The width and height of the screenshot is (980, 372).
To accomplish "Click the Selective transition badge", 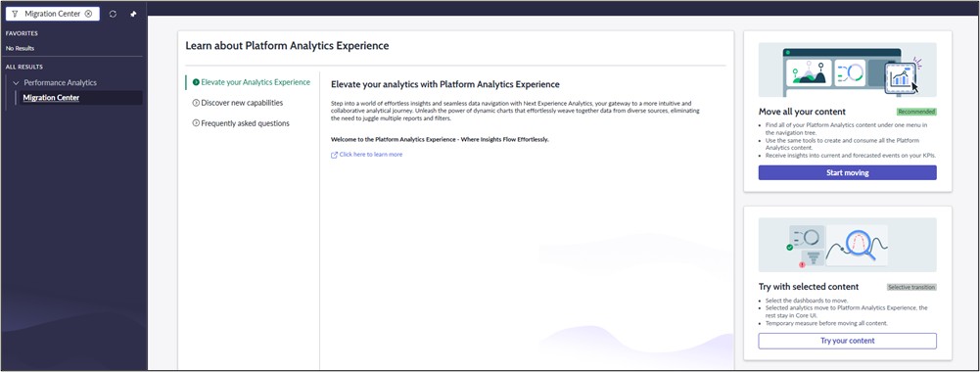I will pos(911,287).
